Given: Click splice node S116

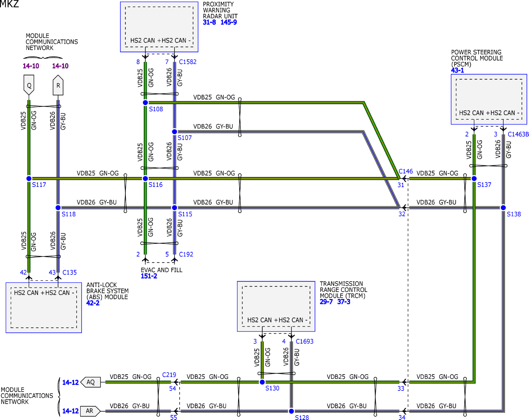Looking at the screenshot, I should (x=145, y=178).
